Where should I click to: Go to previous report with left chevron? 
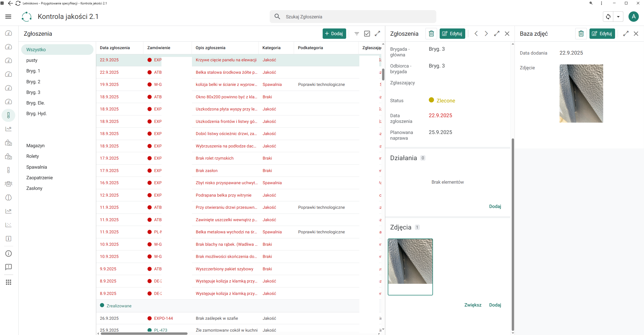coord(476,34)
